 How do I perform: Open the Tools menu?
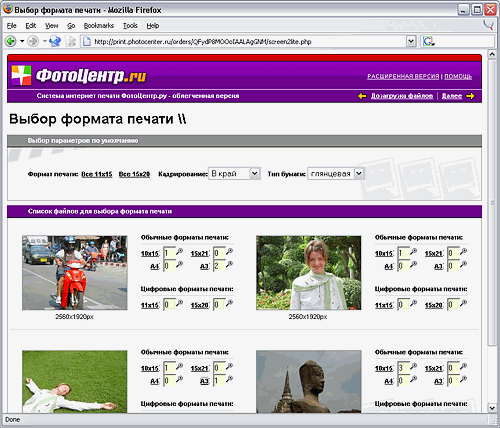click(130, 26)
